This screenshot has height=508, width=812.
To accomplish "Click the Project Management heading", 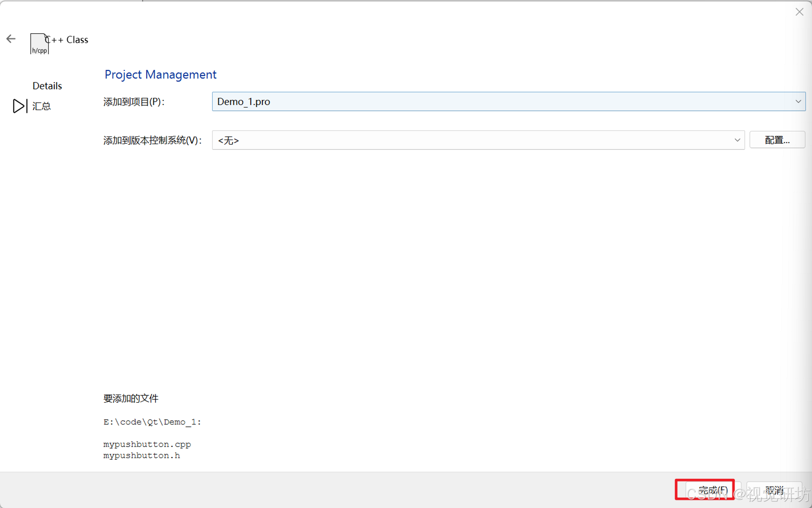I will [x=160, y=75].
